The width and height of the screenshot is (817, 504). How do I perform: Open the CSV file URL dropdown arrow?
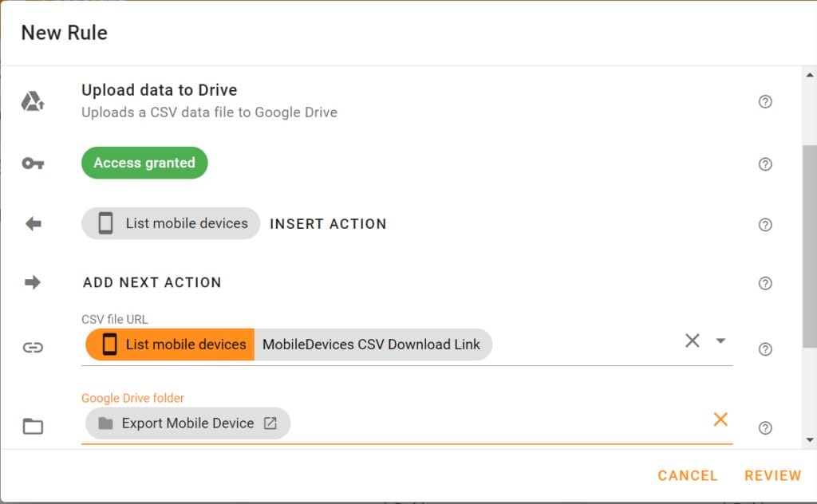click(720, 341)
